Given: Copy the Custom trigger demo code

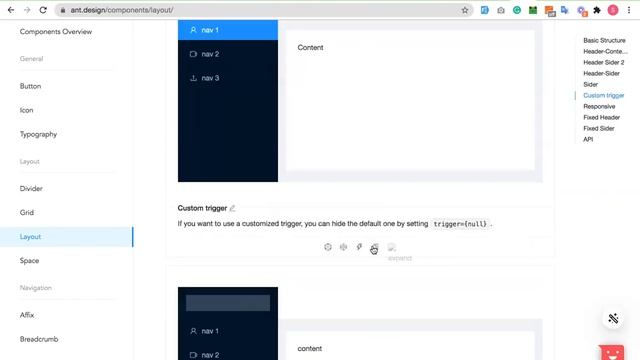Looking at the screenshot, I should [375, 247].
